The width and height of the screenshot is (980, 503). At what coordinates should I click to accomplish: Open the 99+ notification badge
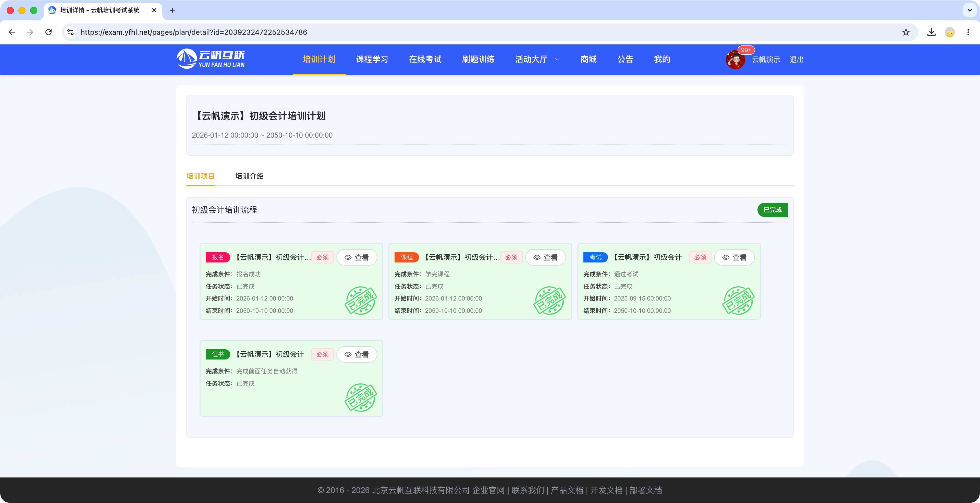(746, 50)
